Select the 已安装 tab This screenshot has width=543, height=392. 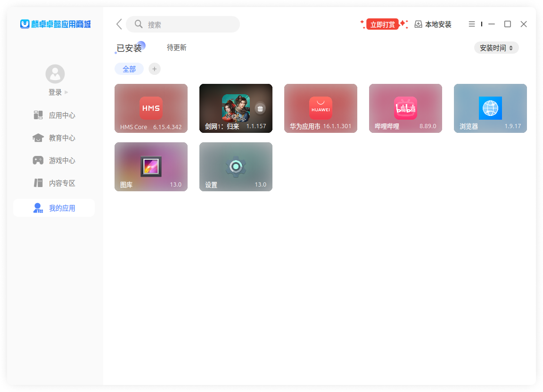129,48
